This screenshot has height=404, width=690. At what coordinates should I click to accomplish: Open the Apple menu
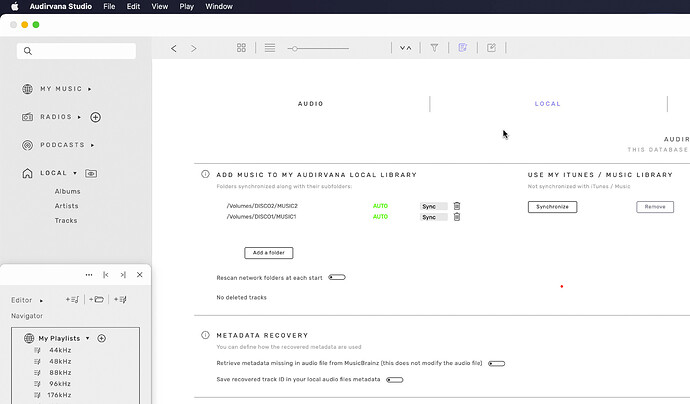pyautogui.click(x=15, y=6)
